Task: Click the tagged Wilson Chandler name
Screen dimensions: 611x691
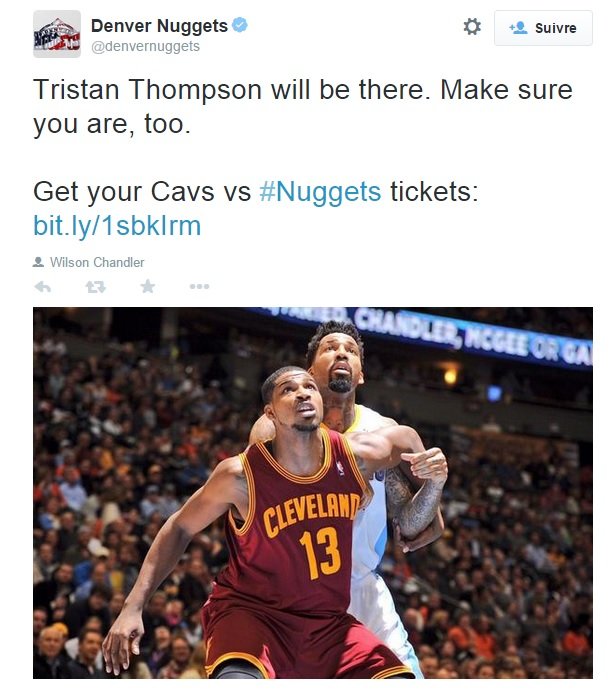Action: click(x=97, y=262)
